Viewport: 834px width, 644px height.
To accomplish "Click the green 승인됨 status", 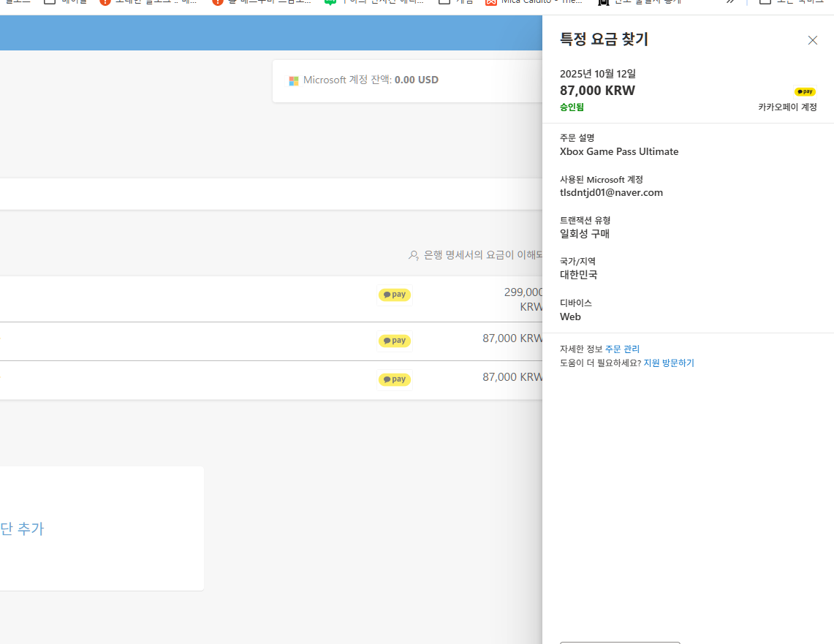I will click(x=572, y=107).
